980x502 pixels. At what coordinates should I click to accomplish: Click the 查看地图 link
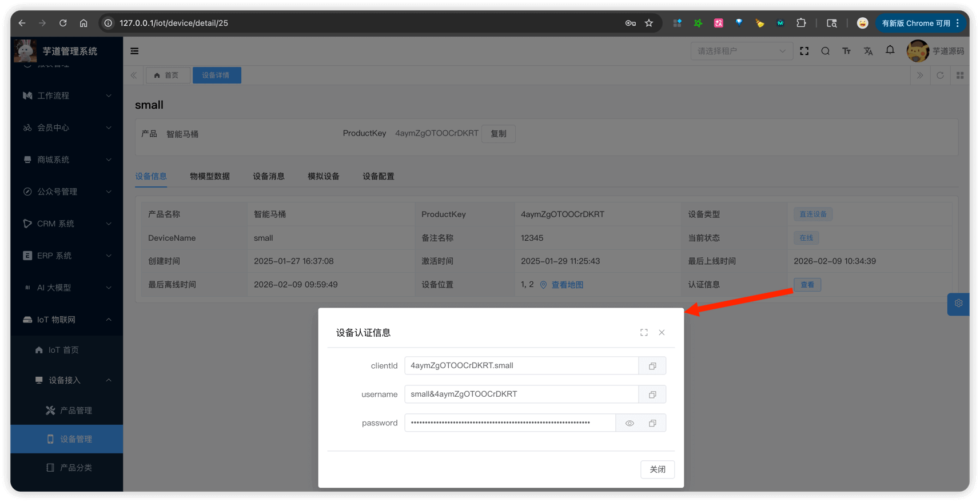[567, 285]
